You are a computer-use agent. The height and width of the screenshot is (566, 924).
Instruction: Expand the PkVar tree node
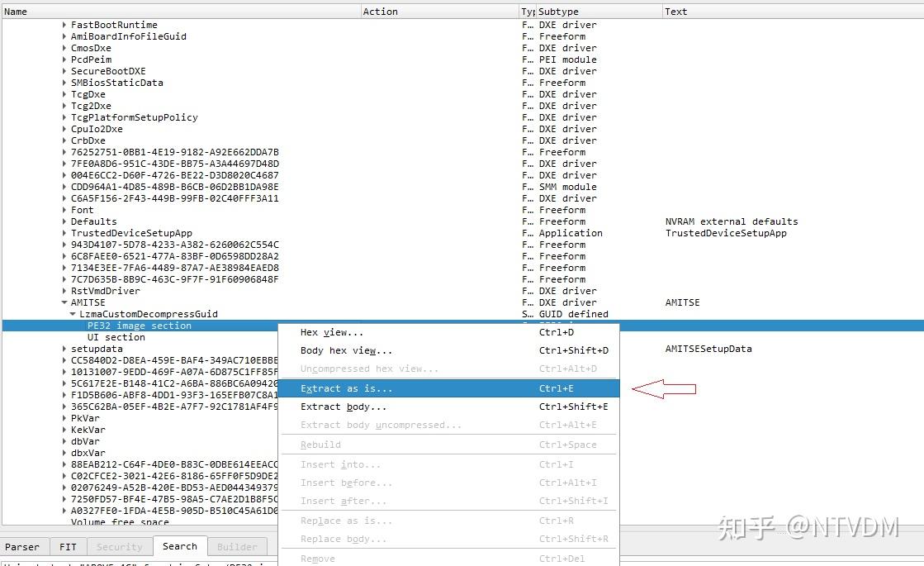64,418
